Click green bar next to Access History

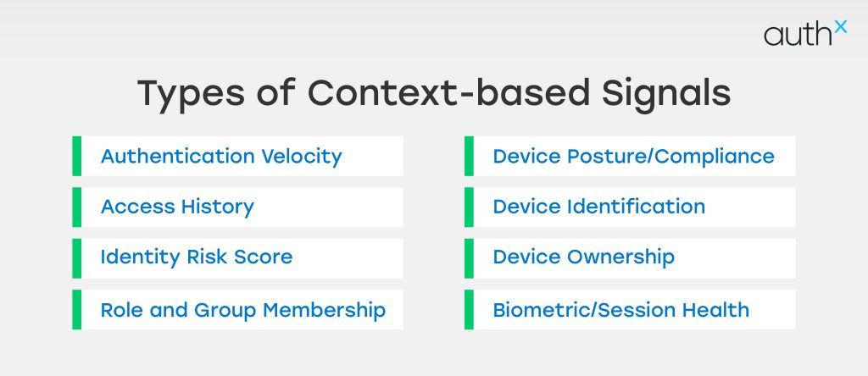77,207
